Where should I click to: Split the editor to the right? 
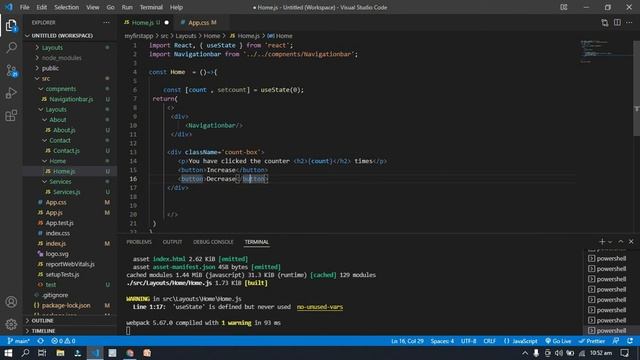tap(617, 23)
